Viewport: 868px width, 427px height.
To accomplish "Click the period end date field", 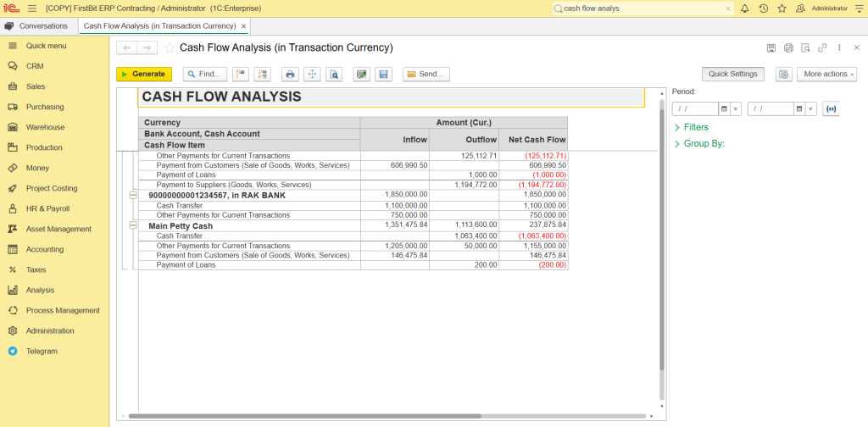I will tap(771, 109).
